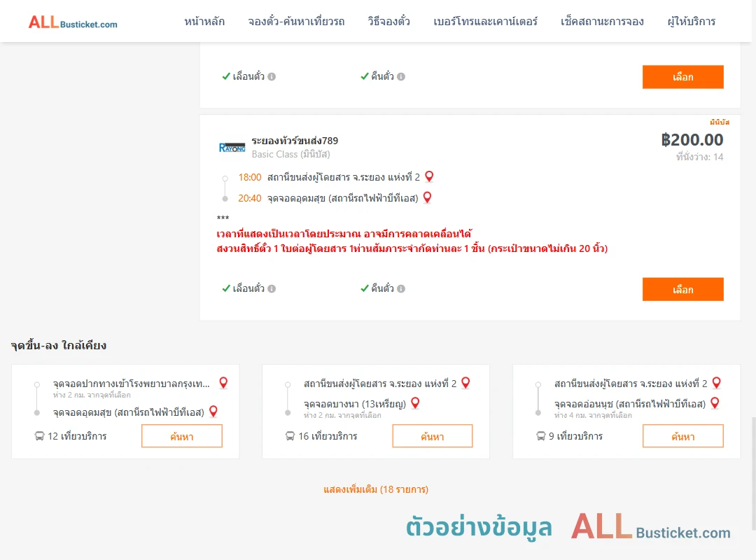Open เบอร์โทรและเคาน์เตอร์ menu item
Viewport: 756px width, 560px height.
click(485, 21)
